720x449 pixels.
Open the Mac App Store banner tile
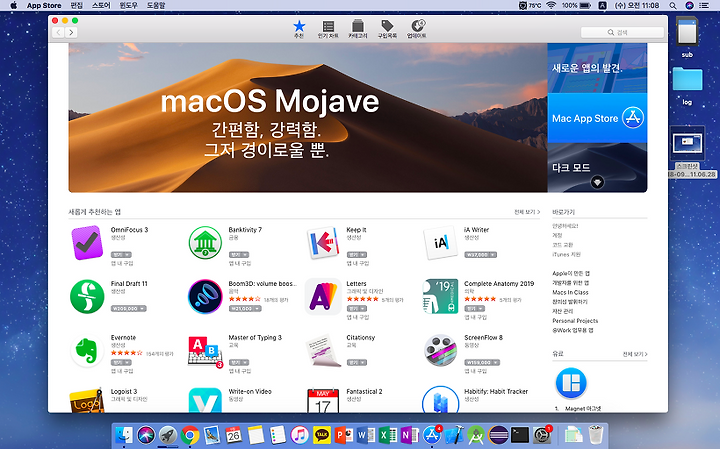(597, 118)
